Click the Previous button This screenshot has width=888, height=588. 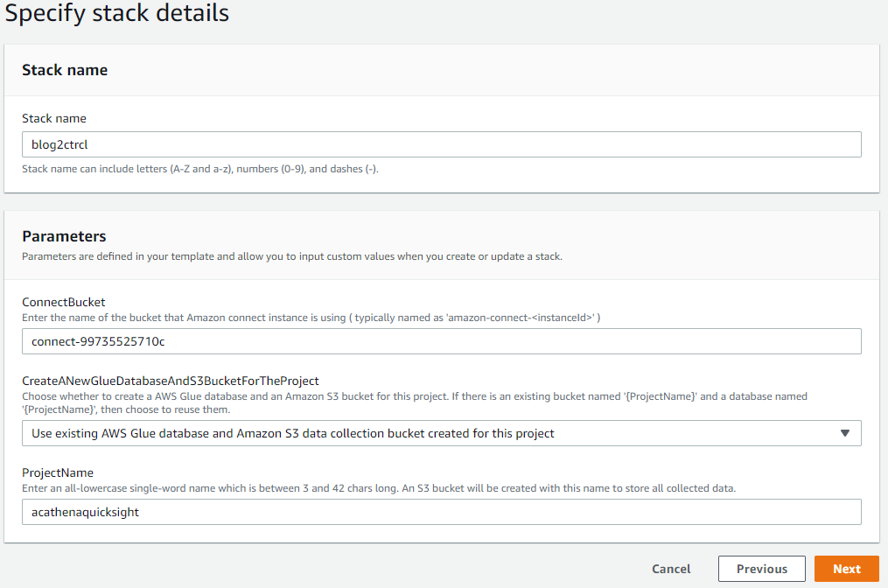(761, 568)
